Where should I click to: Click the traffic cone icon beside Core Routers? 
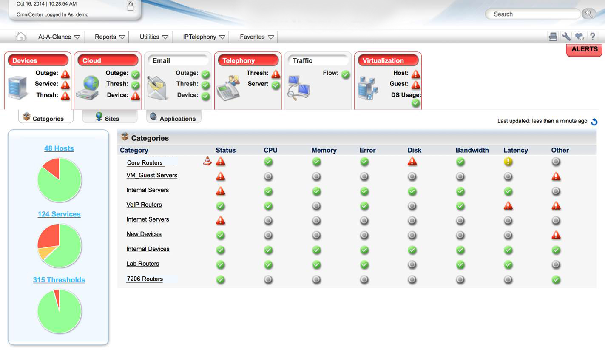click(x=207, y=161)
